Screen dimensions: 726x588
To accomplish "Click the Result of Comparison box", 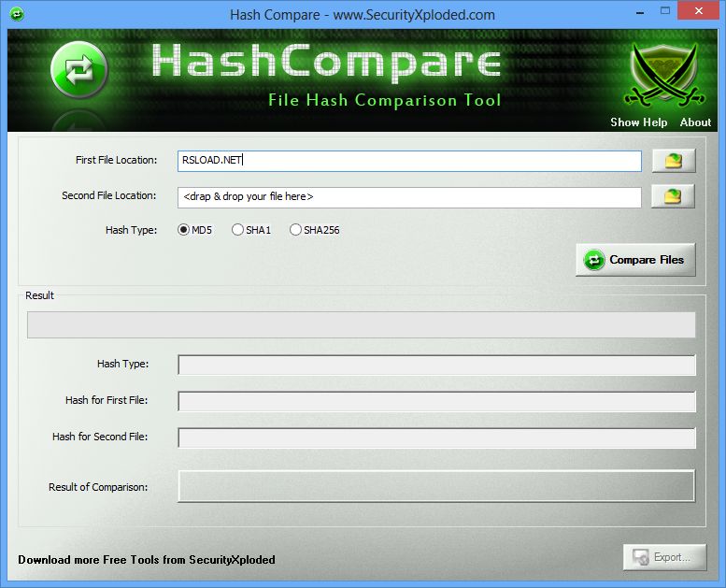I will tap(436, 486).
